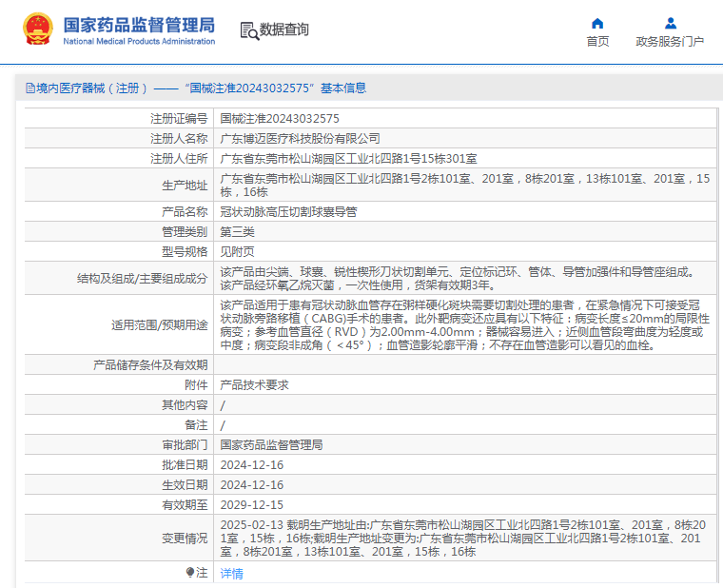The image size is (723, 588).
Task: Click the 见附页 model specification value
Action: (237, 252)
